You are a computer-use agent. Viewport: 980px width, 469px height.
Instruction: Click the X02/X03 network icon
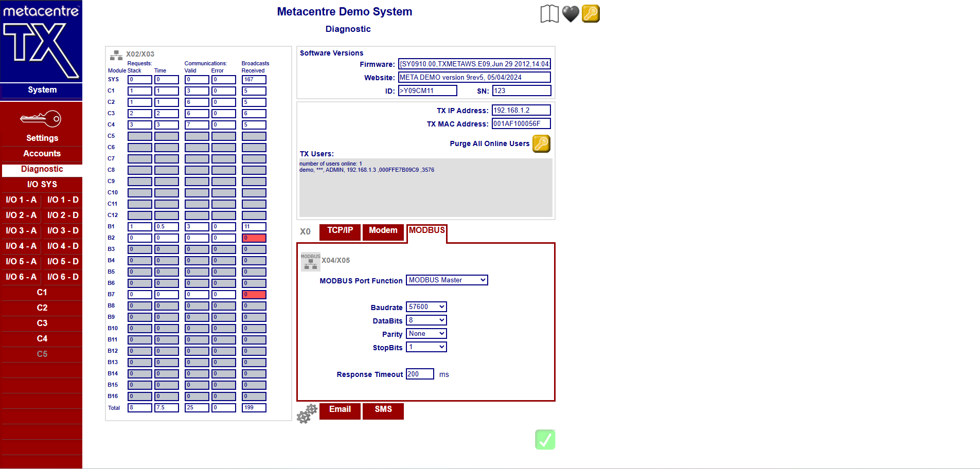[x=116, y=55]
